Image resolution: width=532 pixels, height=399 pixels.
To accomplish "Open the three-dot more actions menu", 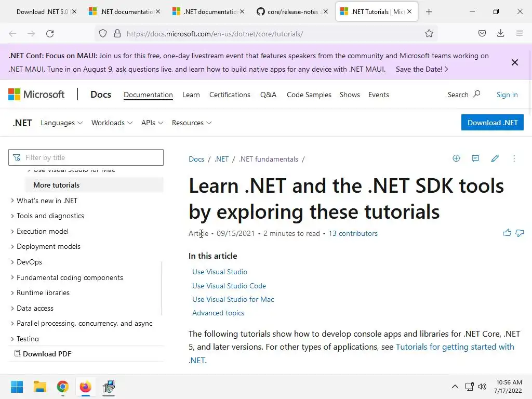I will tap(514, 158).
